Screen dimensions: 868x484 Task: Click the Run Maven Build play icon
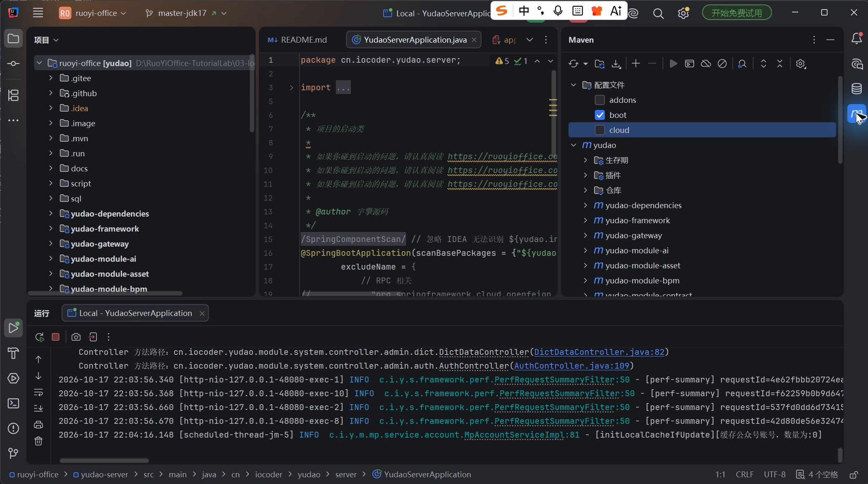point(673,64)
